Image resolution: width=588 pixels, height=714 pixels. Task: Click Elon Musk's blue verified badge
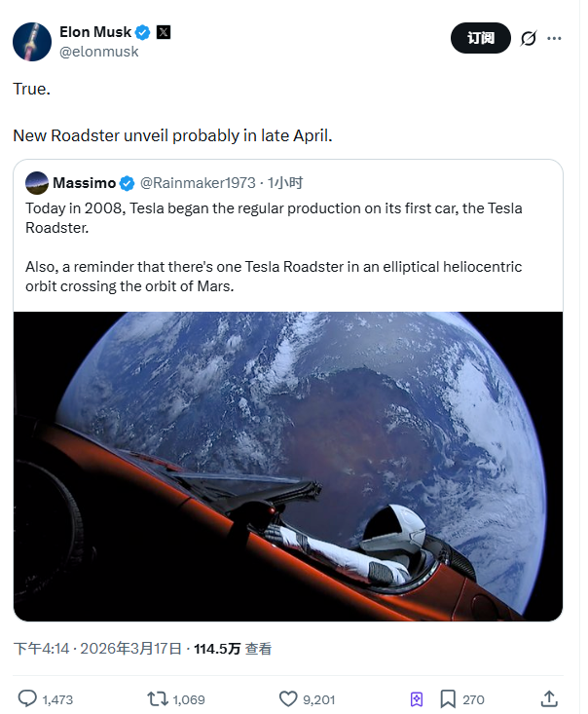143,32
